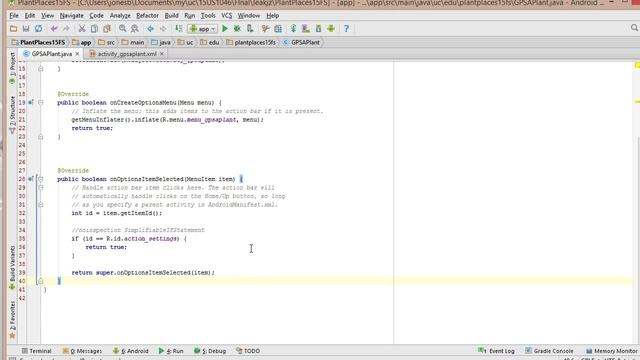Click the fold end marker at line 40
The image size is (640, 360).
tap(40, 281)
